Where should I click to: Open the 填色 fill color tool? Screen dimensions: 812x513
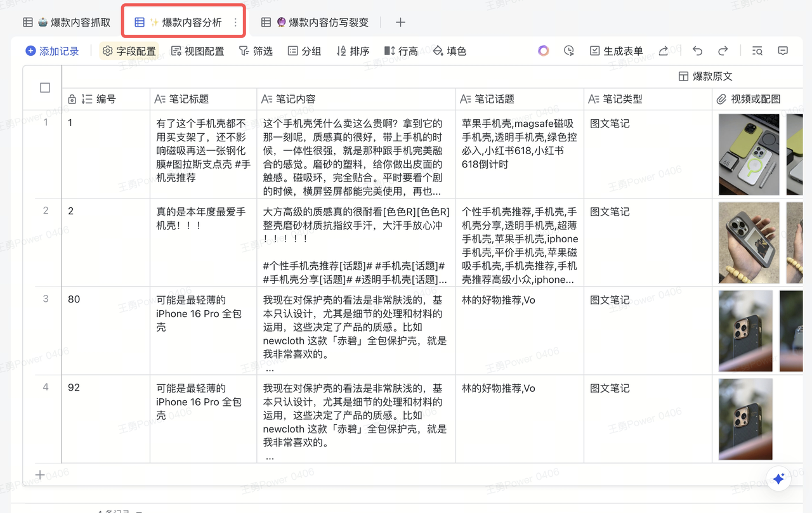[450, 51]
